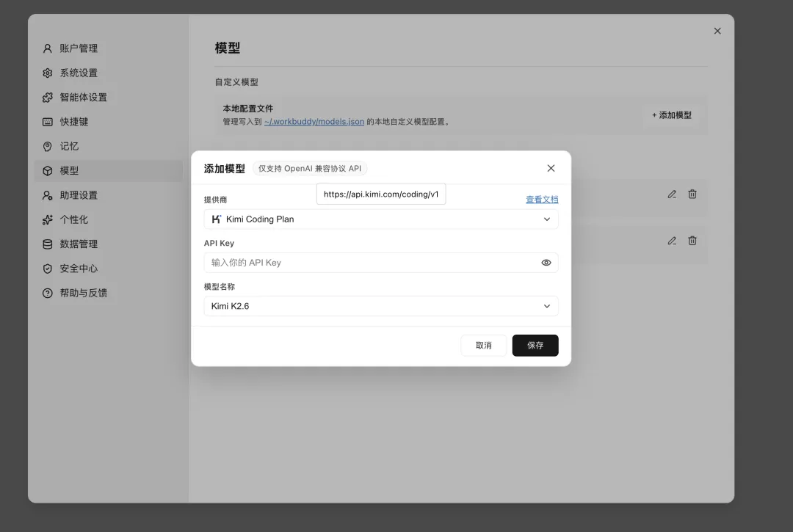
Task: Click the 模型名称 field label
Action: coord(220,286)
